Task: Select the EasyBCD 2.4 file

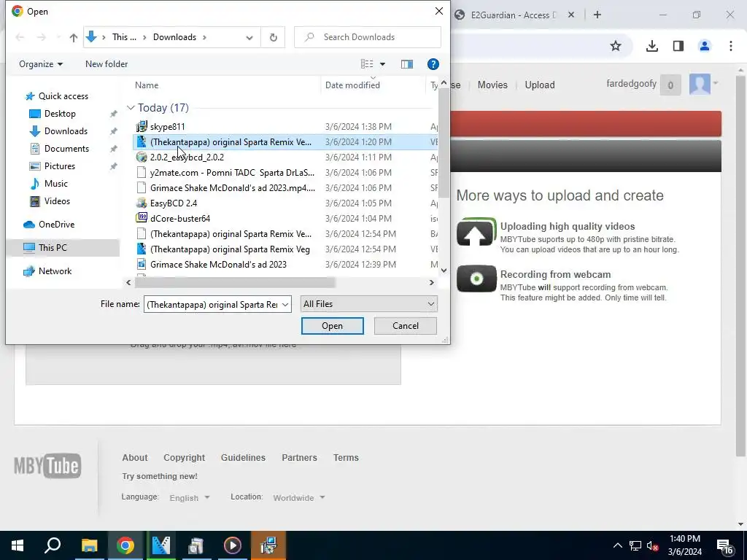Action: pos(174,203)
